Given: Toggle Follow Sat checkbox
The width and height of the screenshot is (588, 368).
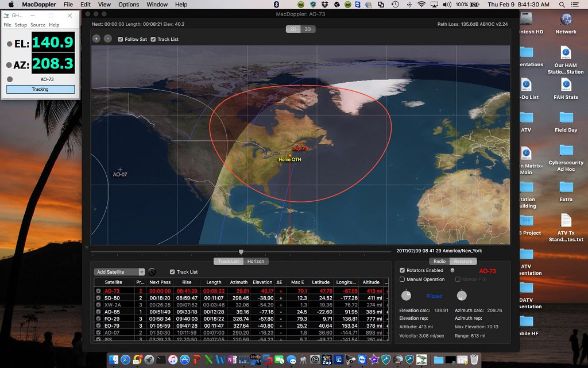Looking at the screenshot, I should 121,39.
